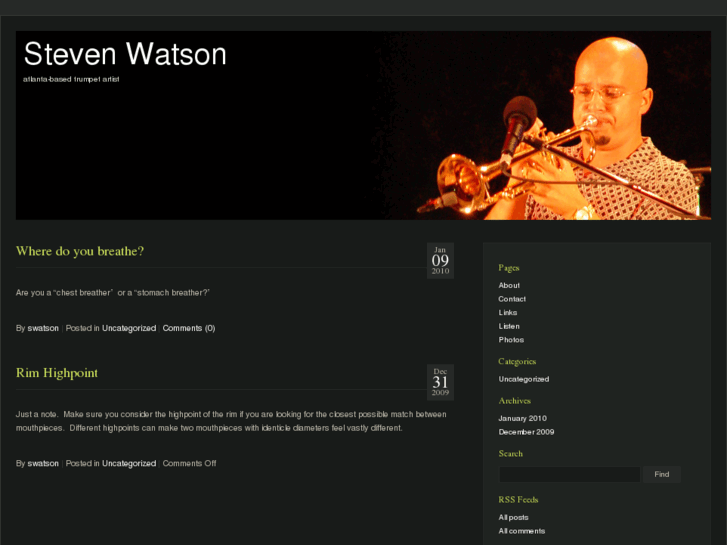Open the Contact page link
Viewport: 727px width, 545px height.
[x=512, y=299]
